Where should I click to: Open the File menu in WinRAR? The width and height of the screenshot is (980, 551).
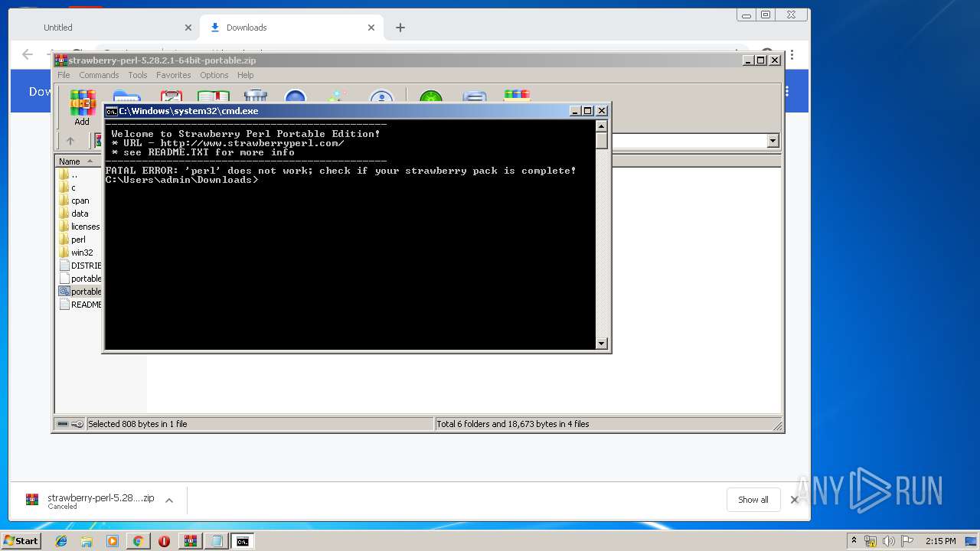[64, 75]
